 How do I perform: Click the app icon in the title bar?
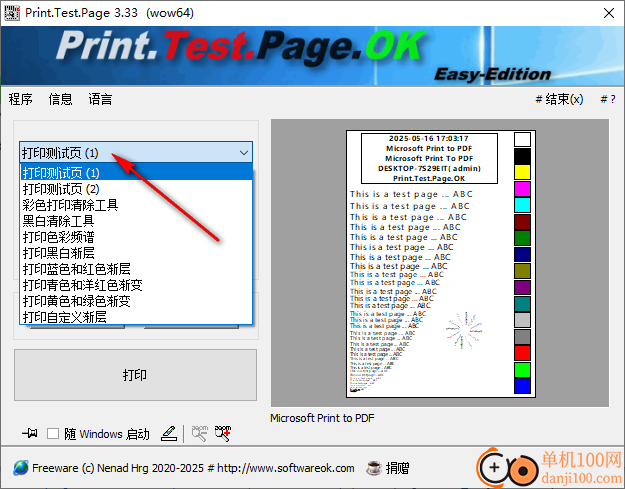pos(12,13)
